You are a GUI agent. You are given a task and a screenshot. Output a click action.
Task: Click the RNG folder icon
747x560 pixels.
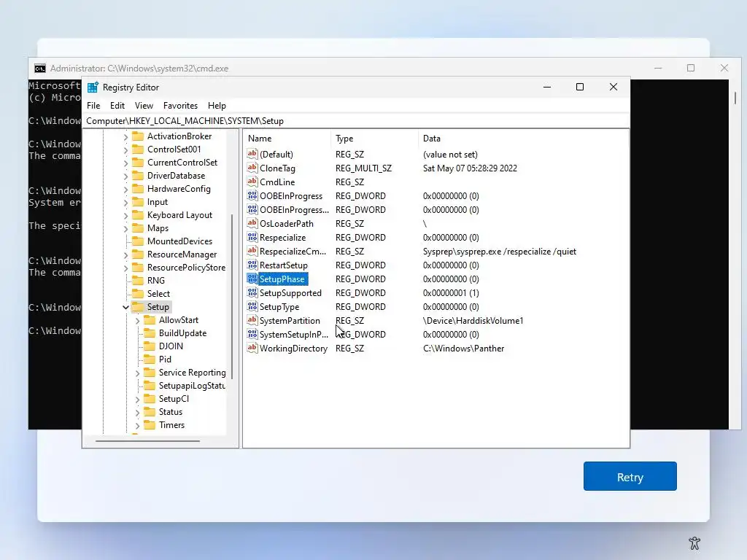pos(138,281)
